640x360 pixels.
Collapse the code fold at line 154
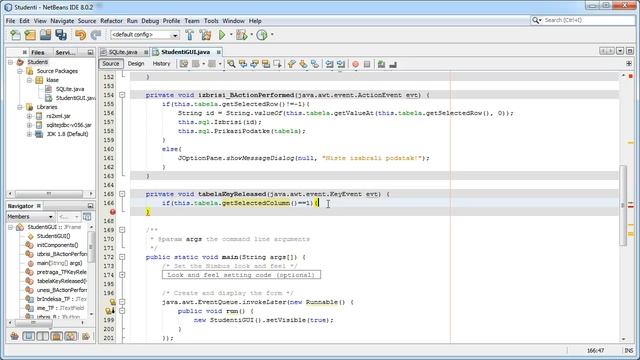(122, 95)
